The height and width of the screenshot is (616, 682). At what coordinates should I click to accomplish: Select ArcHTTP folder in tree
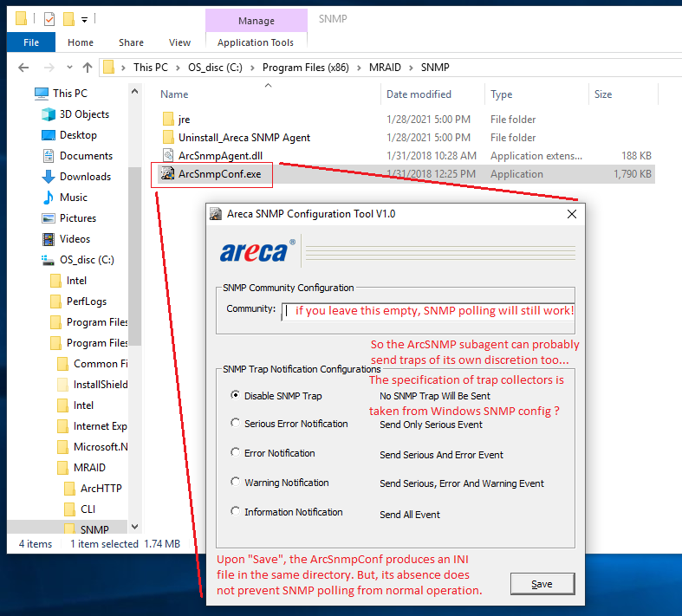tap(93, 488)
